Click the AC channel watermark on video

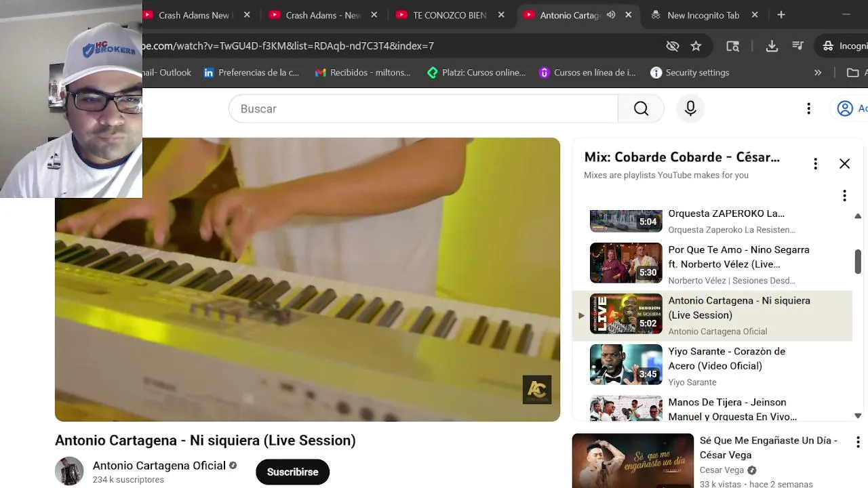coord(537,390)
